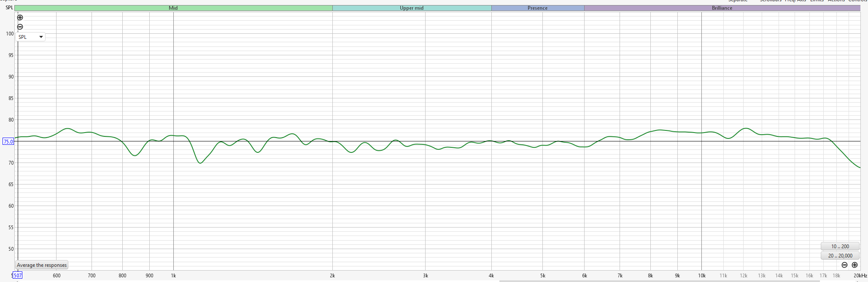Click the Presence band label
This screenshot has width=868, height=282.
538,8
